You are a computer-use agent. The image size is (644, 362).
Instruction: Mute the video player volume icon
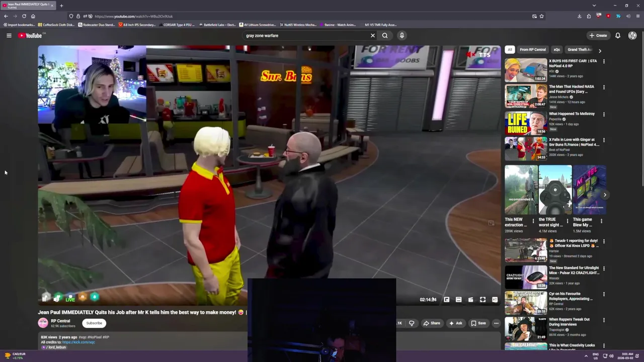coord(57,299)
